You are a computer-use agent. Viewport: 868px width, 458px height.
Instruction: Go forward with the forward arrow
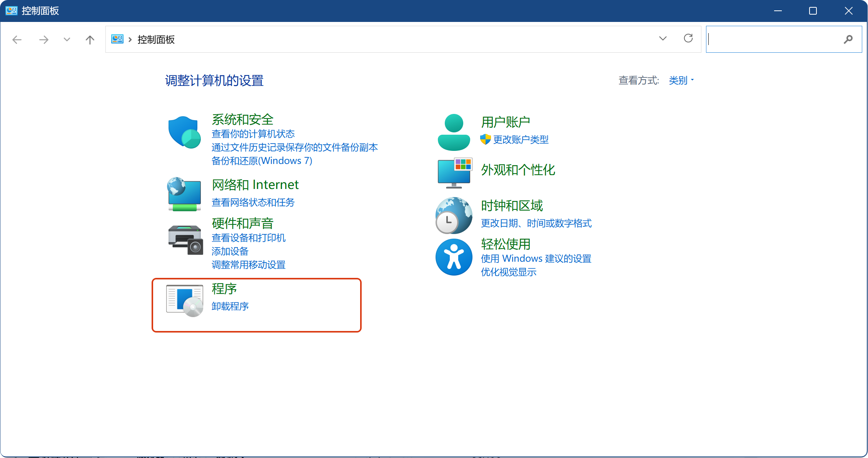[44, 39]
